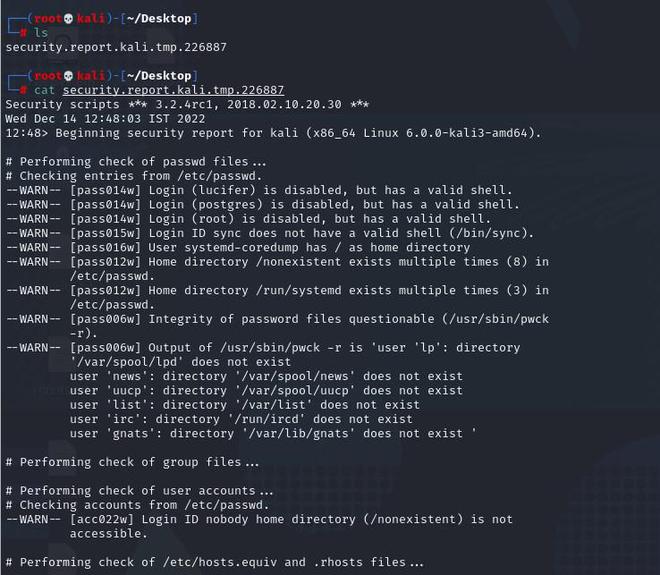Screen dimensions: 660x575
Task: Click the ~/Desktop path in second prompt
Action: [x=159, y=76]
